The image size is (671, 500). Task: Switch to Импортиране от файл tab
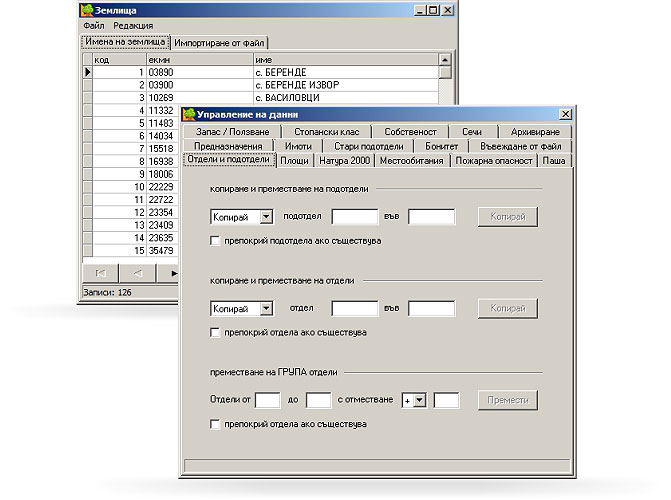[x=220, y=43]
